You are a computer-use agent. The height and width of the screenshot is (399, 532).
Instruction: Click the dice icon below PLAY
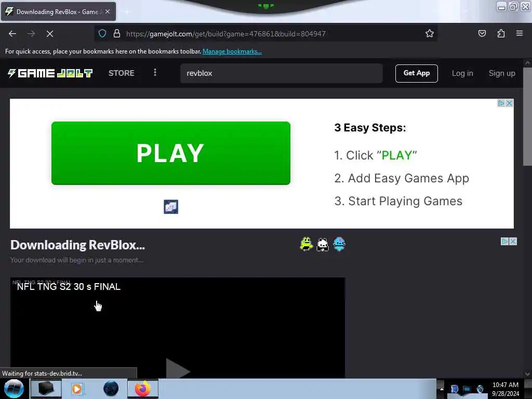point(170,207)
